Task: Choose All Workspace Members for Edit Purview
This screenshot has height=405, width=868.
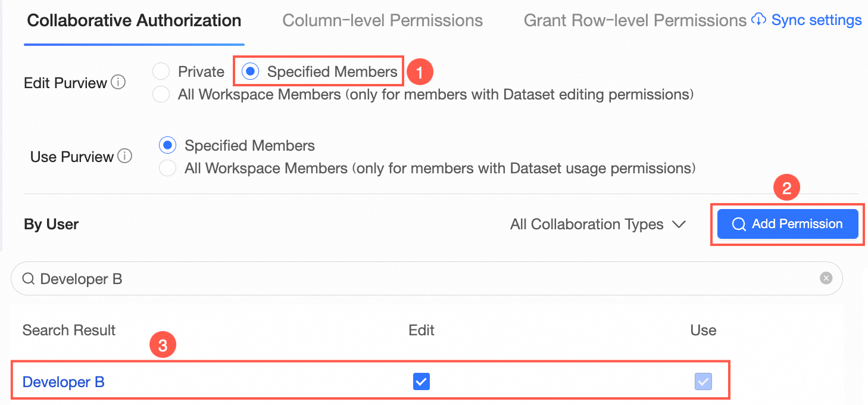Action: pyautogui.click(x=161, y=94)
